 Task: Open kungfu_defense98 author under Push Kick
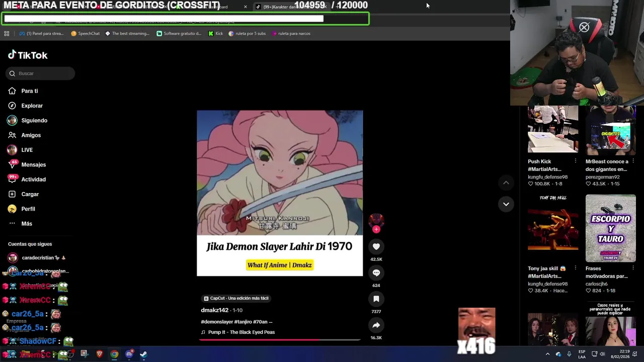pos(547,177)
